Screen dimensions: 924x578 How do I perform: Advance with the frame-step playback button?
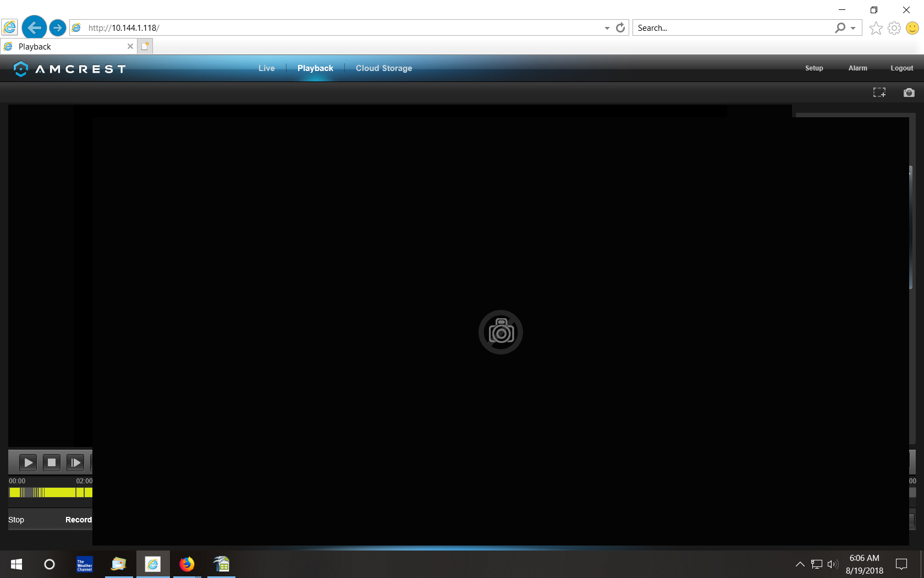point(75,462)
